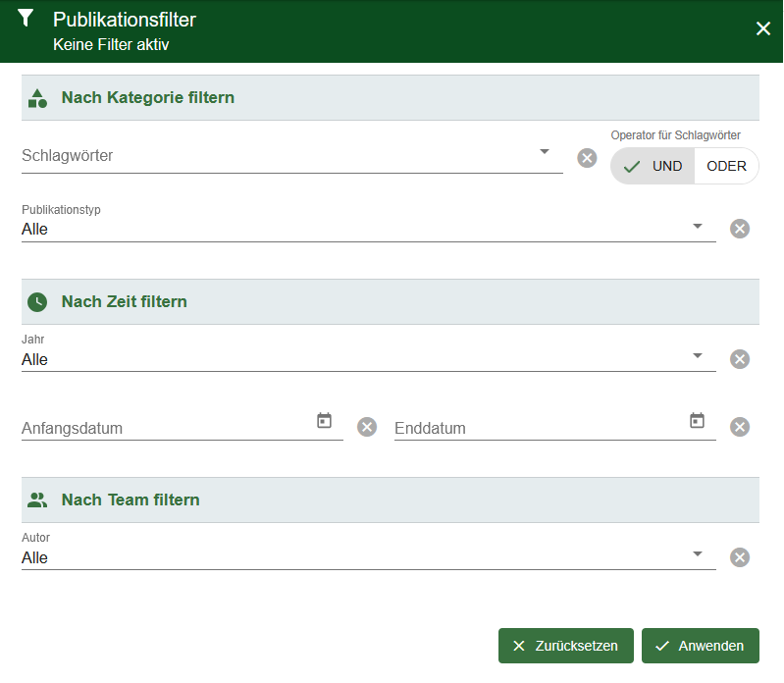Image resolution: width=784 pixels, height=683 pixels.
Task: Expand the Jahr dropdown list
Action: 697,356
